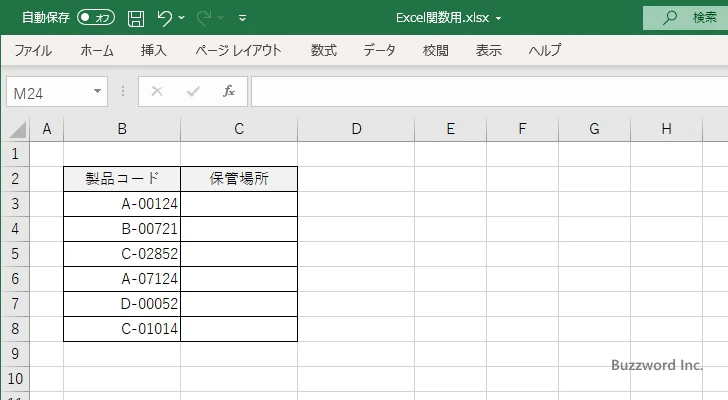This screenshot has height=400, width=728.
Task: Select row 8 header
Action: click(x=15, y=329)
